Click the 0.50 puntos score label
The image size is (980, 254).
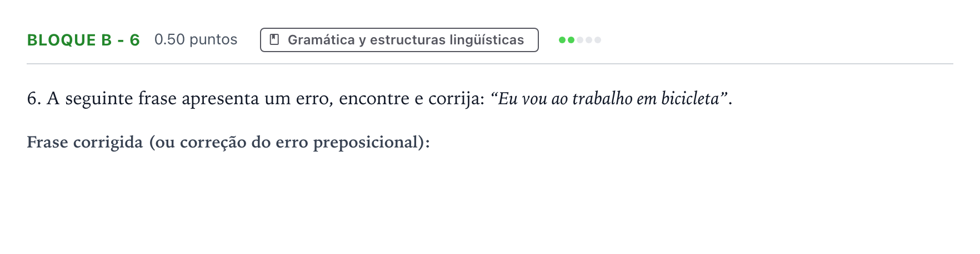[196, 40]
